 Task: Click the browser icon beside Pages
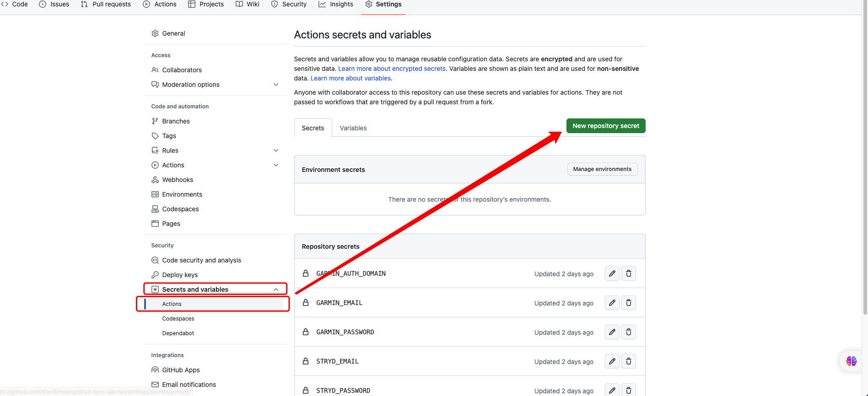click(155, 224)
